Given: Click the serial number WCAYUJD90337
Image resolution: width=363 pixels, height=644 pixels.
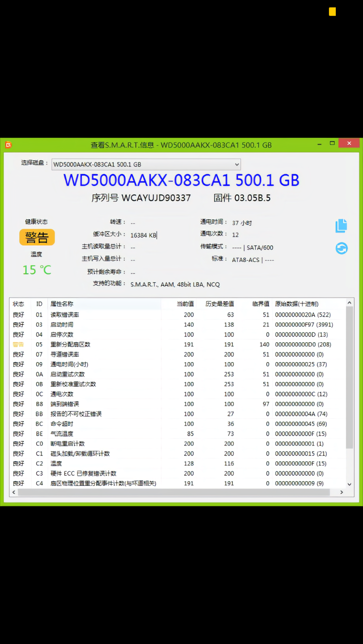Looking at the screenshot, I should pyautogui.click(x=156, y=198).
